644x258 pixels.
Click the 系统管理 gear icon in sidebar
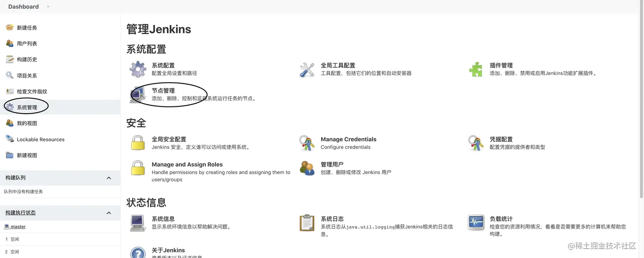click(x=9, y=107)
